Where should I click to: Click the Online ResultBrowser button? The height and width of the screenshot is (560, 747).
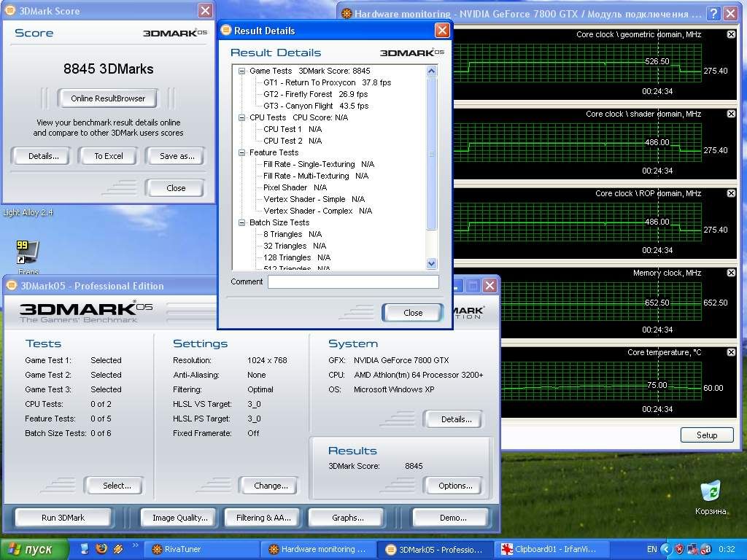[108, 98]
